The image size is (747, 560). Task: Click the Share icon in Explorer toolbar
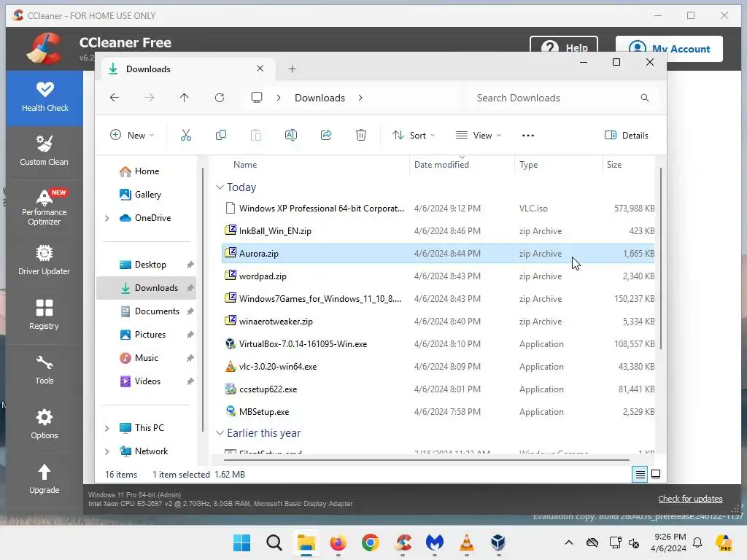coord(326,135)
